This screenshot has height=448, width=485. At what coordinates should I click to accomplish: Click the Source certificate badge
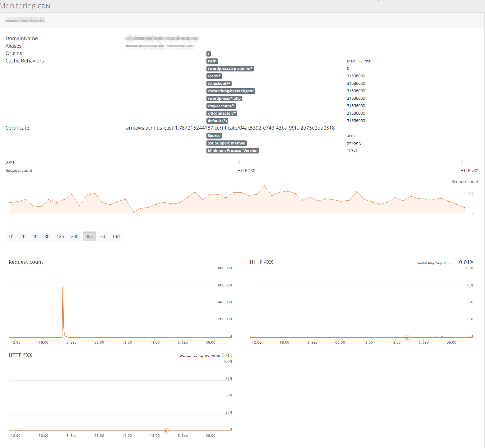(214, 136)
